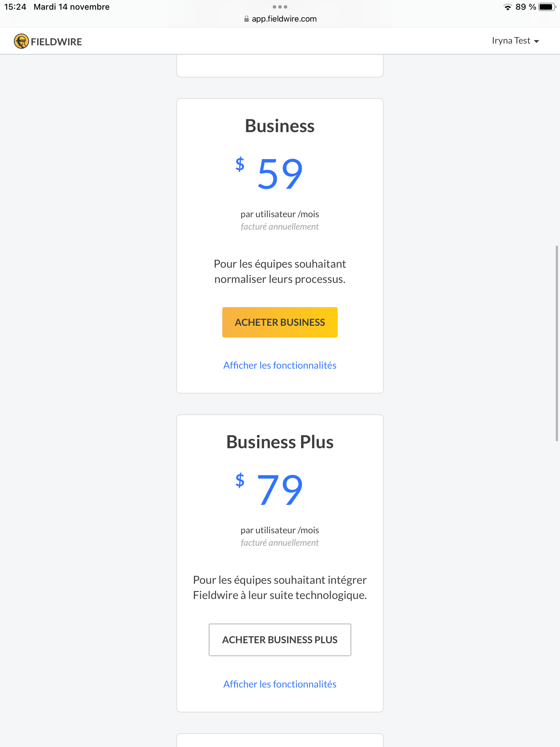Tap the app.fieldwire.com address field

pyautogui.click(x=280, y=19)
